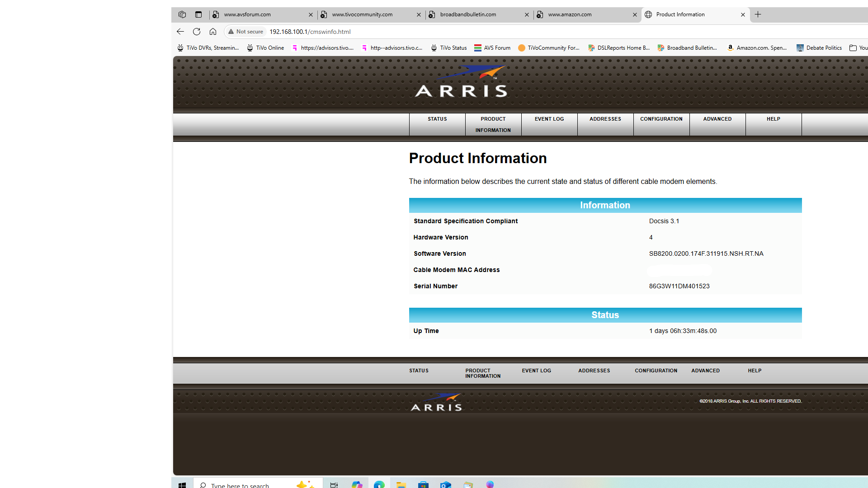Close the www.tivocommunity.com tab
This screenshot has height=488, width=868.
click(x=419, y=14)
